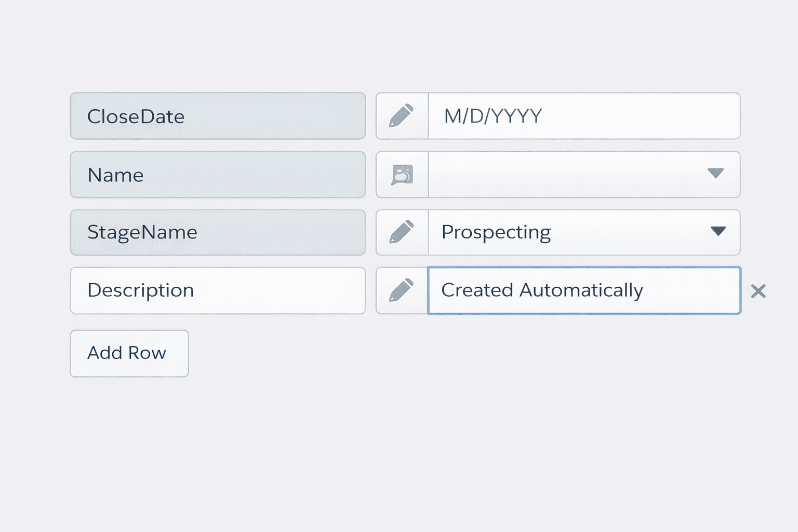
Task: Remove the Description row with X icon
Action: 758,291
